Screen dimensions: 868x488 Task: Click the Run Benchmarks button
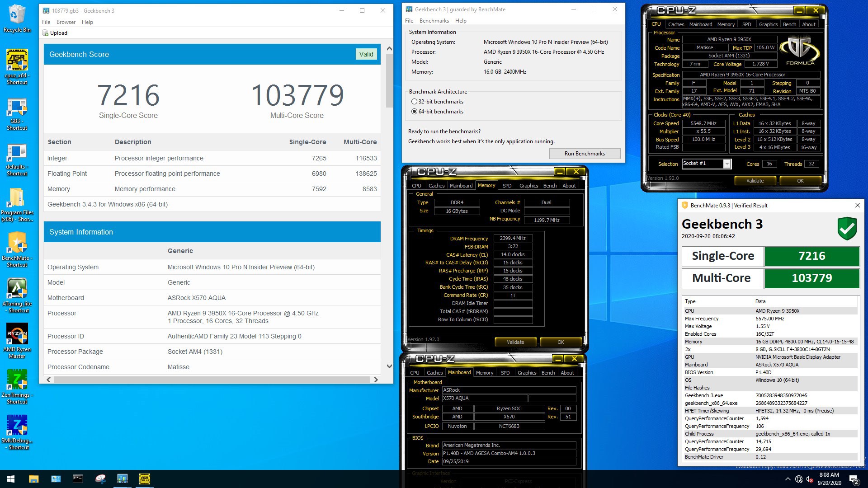pyautogui.click(x=584, y=154)
